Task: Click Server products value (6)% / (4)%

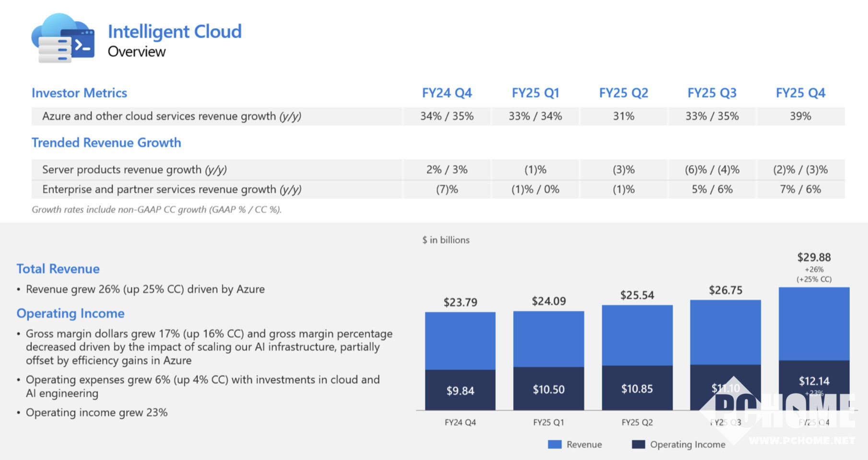Action: tap(712, 170)
